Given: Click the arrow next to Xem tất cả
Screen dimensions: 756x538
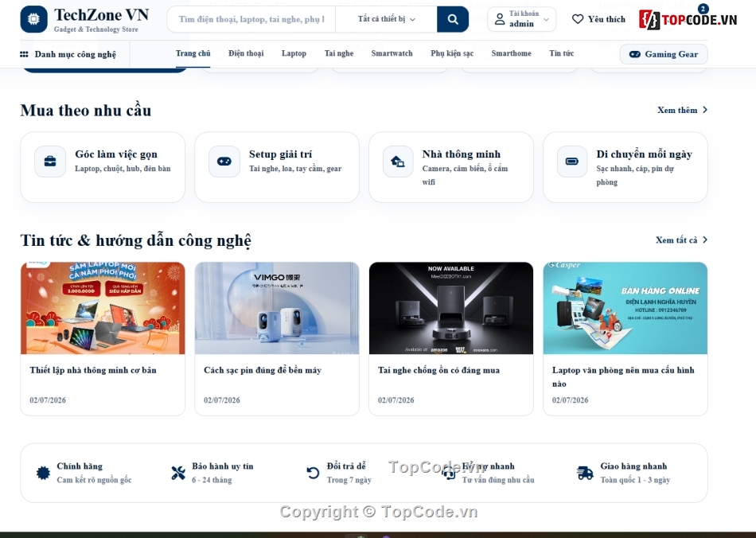Looking at the screenshot, I should coord(705,240).
